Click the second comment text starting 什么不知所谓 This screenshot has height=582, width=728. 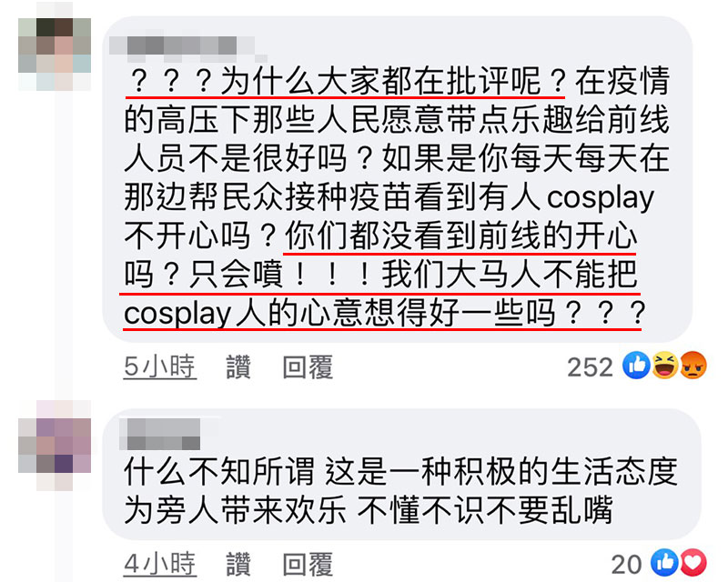(400, 490)
